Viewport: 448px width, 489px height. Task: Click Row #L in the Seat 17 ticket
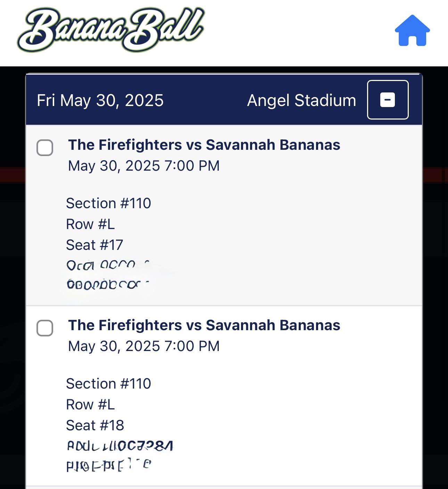point(90,224)
